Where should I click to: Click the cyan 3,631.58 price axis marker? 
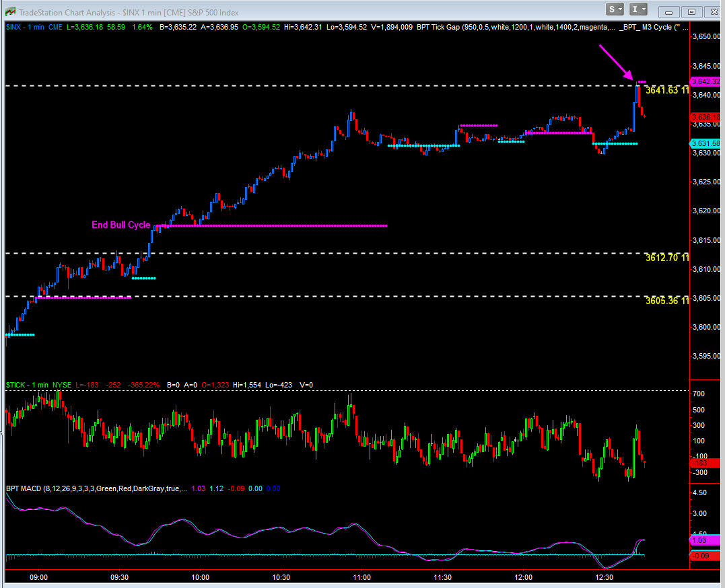tap(706, 143)
